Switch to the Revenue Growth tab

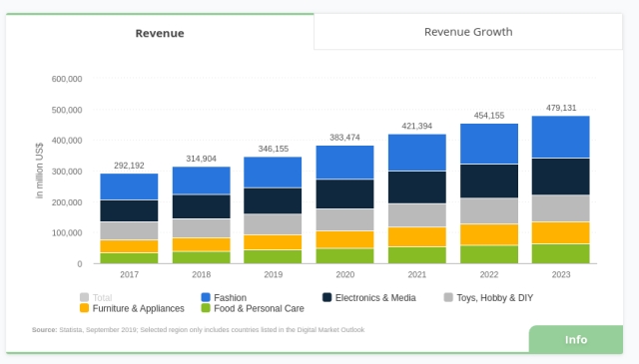(468, 32)
